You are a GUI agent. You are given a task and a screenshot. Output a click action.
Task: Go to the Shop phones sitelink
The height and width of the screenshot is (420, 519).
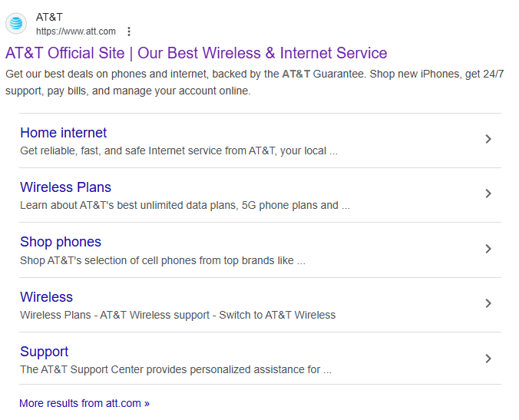pos(61,242)
